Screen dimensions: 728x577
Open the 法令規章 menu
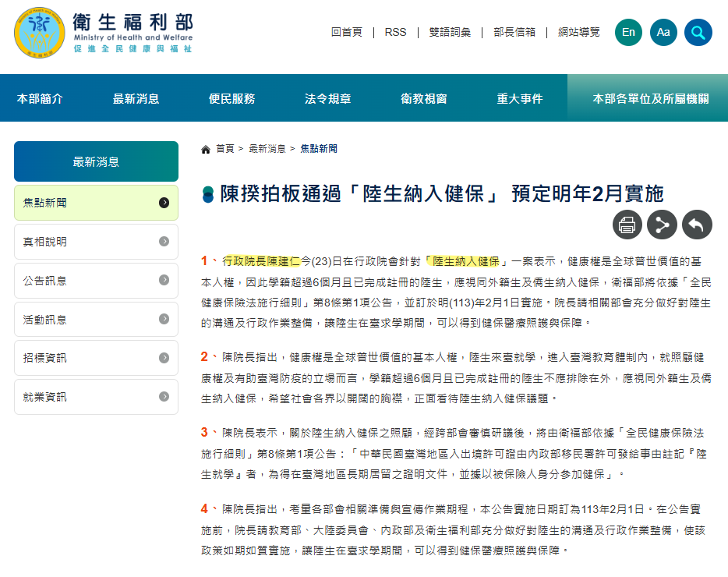[328, 98]
